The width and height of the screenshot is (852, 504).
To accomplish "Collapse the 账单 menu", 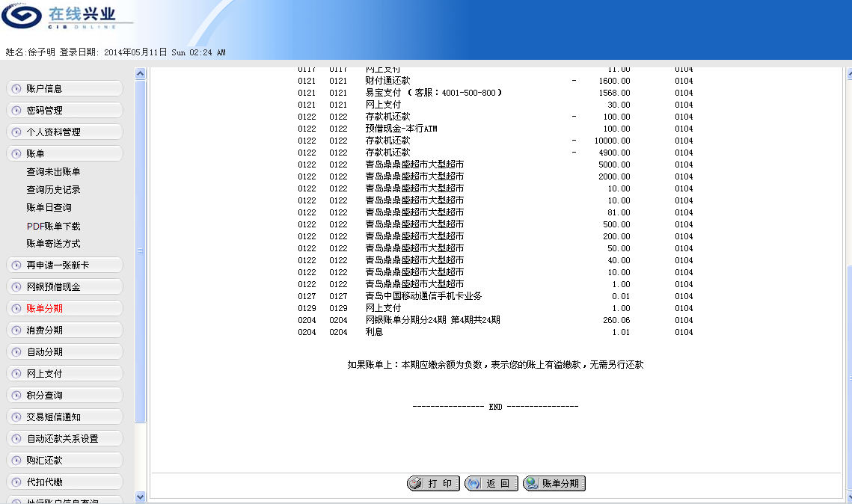I will (x=64, y=154).
